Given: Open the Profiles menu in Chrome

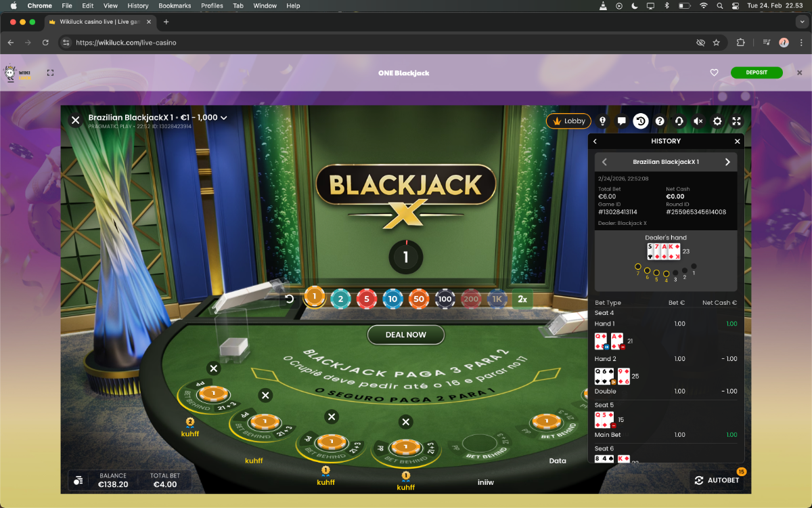Looking at the screenshot, I should point(212,5).
